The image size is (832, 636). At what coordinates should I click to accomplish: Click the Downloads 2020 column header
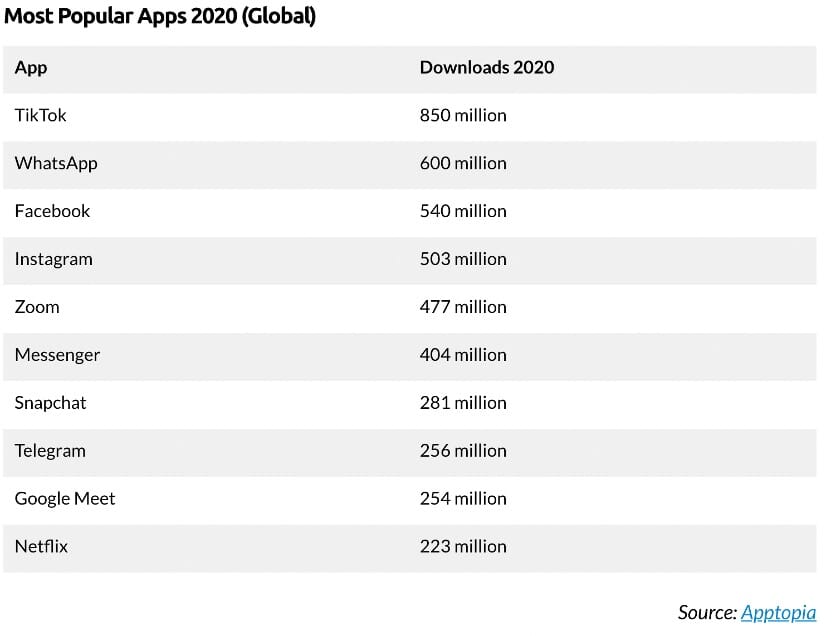487,67
